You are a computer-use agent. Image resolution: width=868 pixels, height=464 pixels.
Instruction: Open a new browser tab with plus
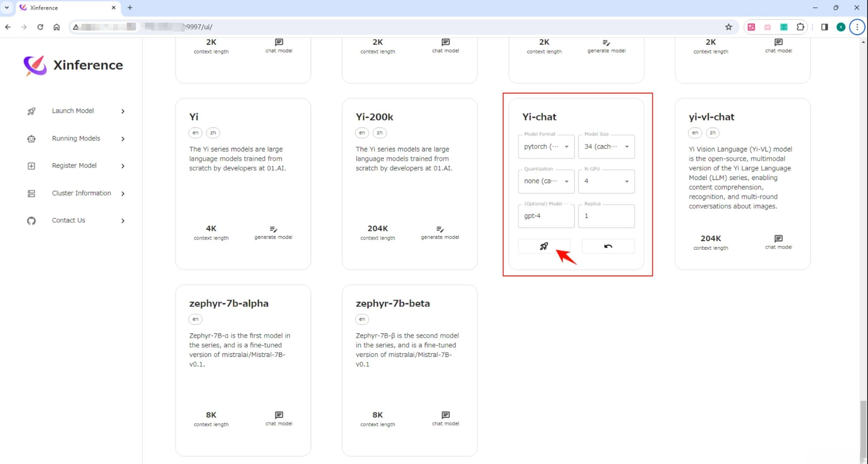130,8
